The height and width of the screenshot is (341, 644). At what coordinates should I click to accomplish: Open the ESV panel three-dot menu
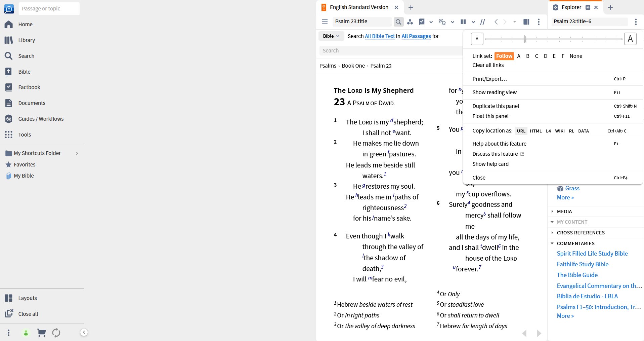(539, 22)
